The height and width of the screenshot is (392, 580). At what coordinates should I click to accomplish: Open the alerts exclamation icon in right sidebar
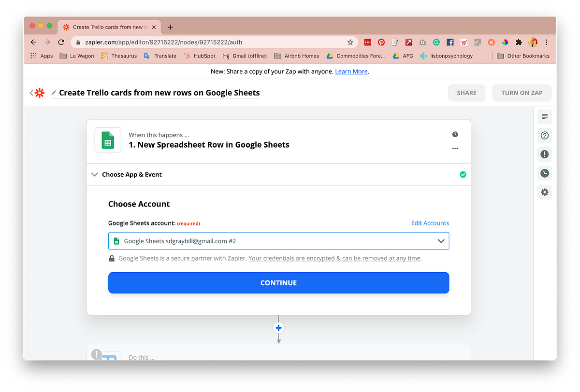(x=545, y=154)
